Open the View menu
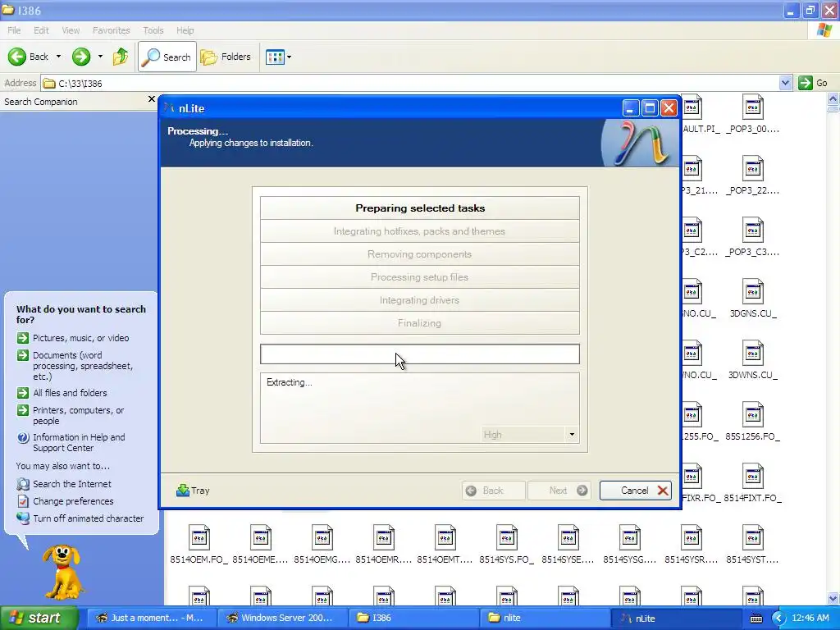 [x=71, y=30]
